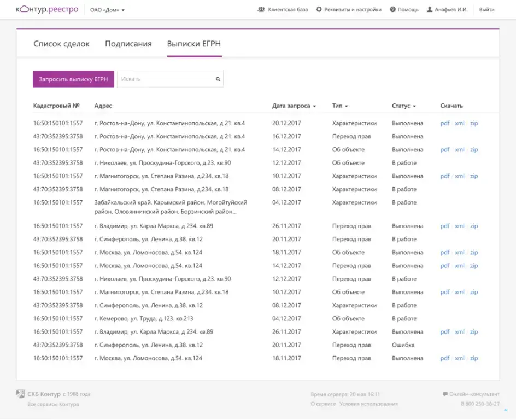The image size is (516, 420).
Task: Click the Кадастровый № column header
Action: click(56, 106)
